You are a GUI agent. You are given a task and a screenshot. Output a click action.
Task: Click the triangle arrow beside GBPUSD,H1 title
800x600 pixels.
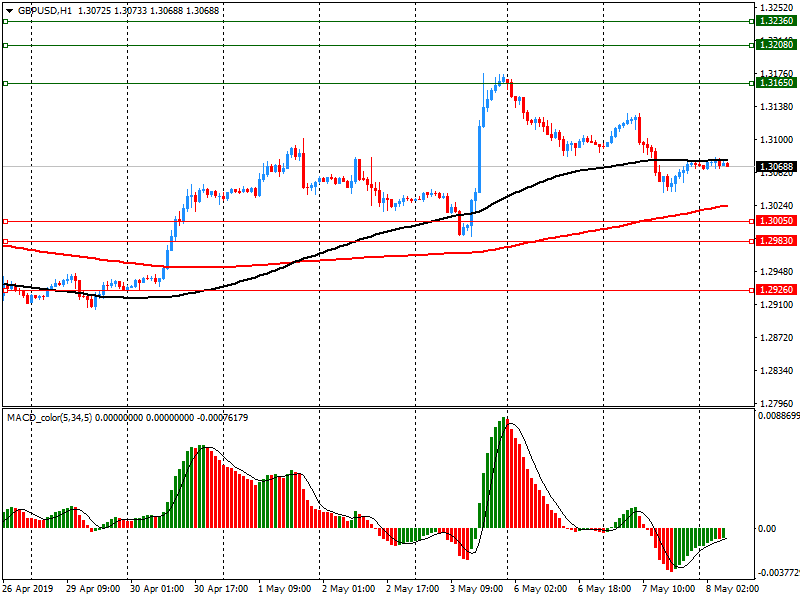pos(8,10)
